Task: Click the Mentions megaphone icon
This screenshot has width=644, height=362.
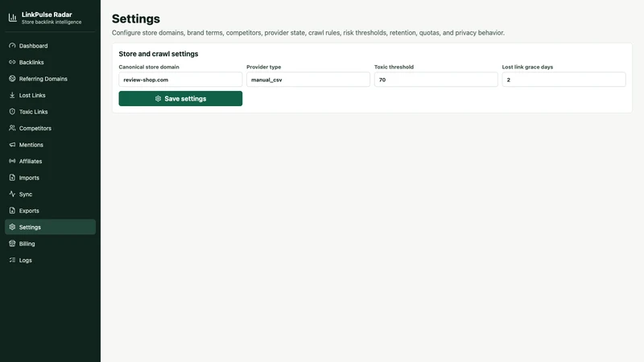Action: [12, 145]
